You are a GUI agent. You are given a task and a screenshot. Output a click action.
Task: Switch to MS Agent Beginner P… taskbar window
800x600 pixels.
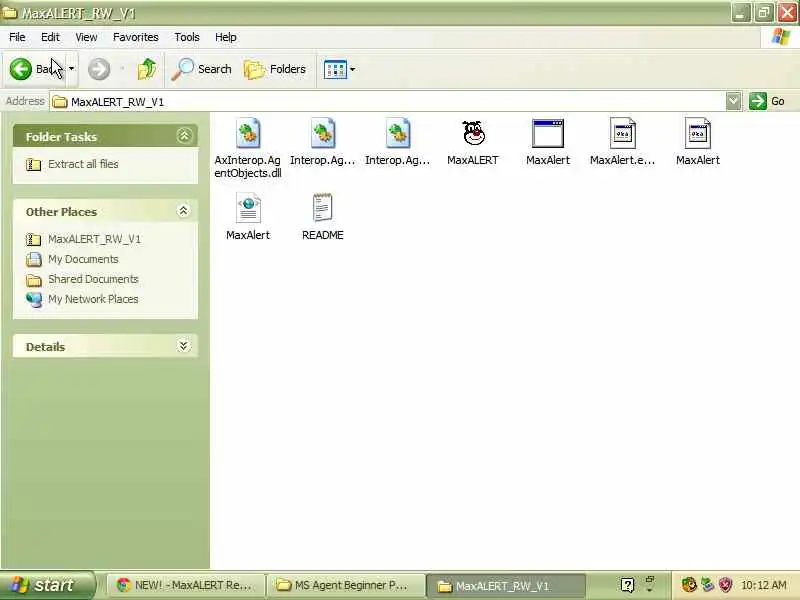(347, 585)
